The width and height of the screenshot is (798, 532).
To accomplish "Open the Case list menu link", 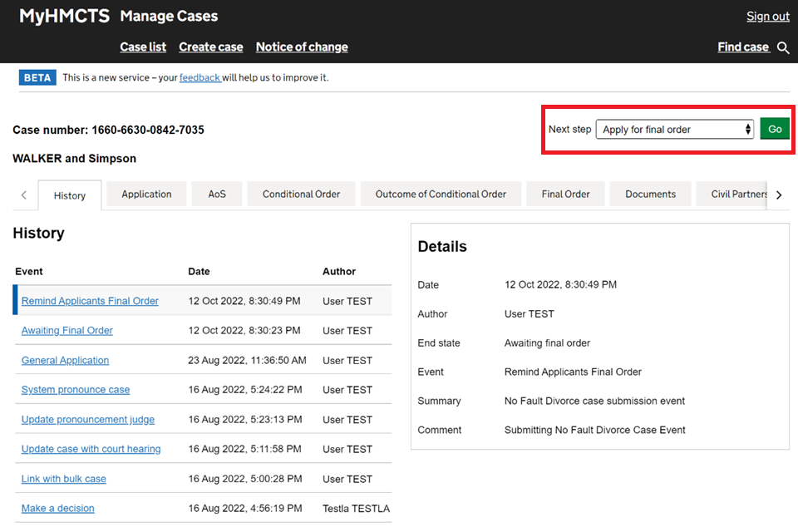I will click(143, 47).
